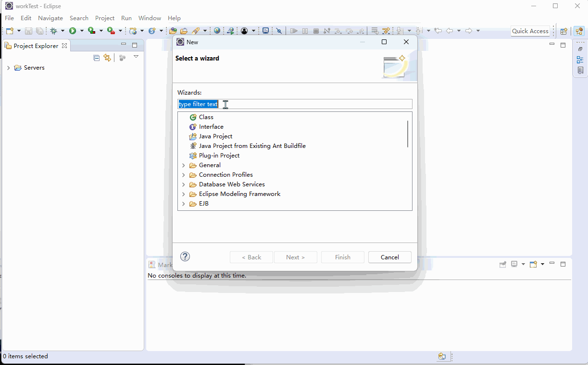Image resolution: width=588 pixels, height=365 pixels.
Task: Toggle Skip All Breakpoints icon
Action: coord(279,31)
